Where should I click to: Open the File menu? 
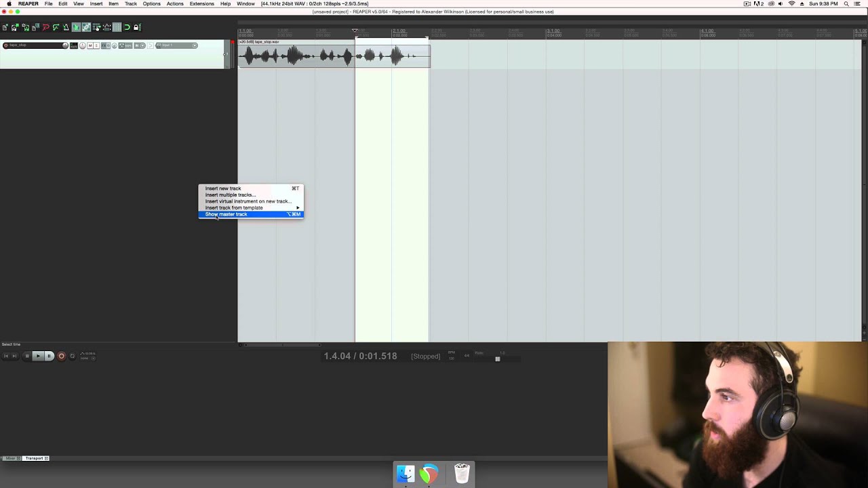49,3
